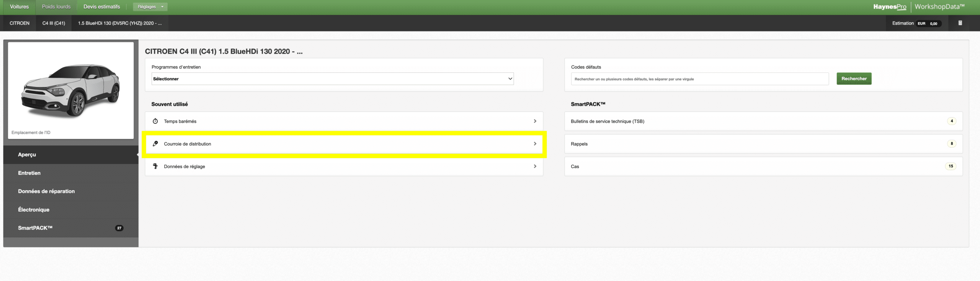Click the trash icon next to Estimation
The image size is (980, 281).
(960, 23)
